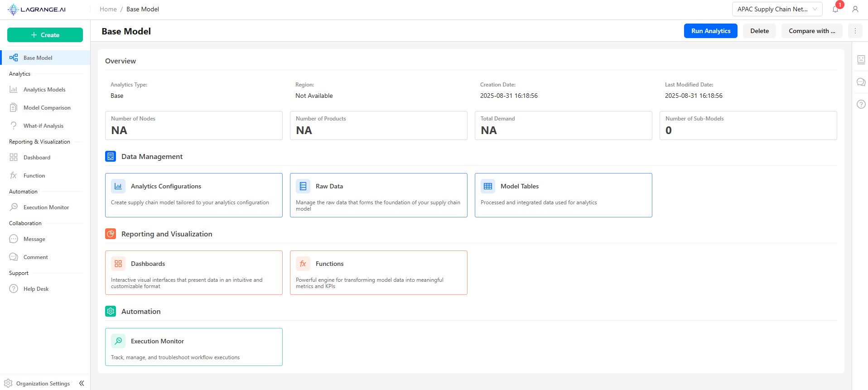Open the Raw Data card
The width and height of the screenshot is (868, 390).
coord(378,195)
